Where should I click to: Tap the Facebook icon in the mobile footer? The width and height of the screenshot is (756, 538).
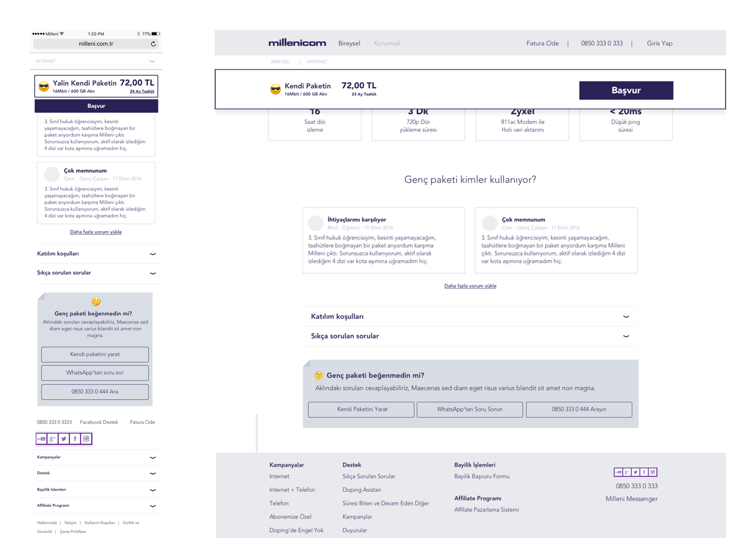coord(75,439)
